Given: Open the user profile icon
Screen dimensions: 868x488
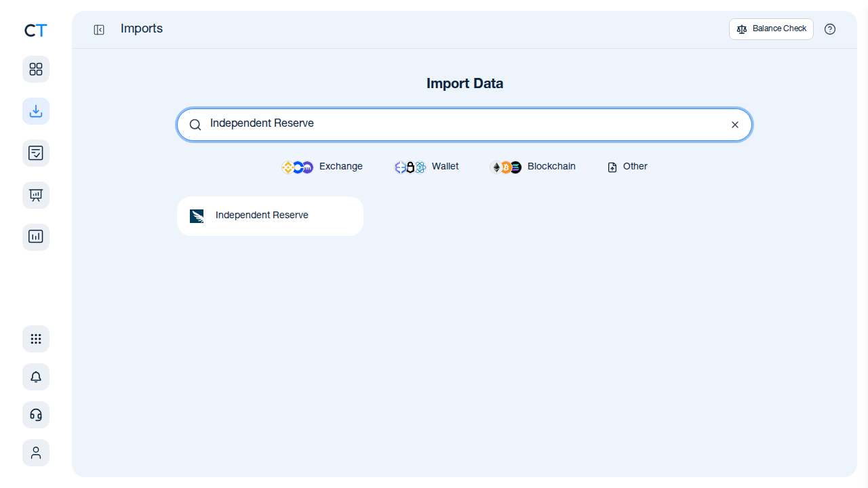Looking at the screenshot, I should pos(36,453).
